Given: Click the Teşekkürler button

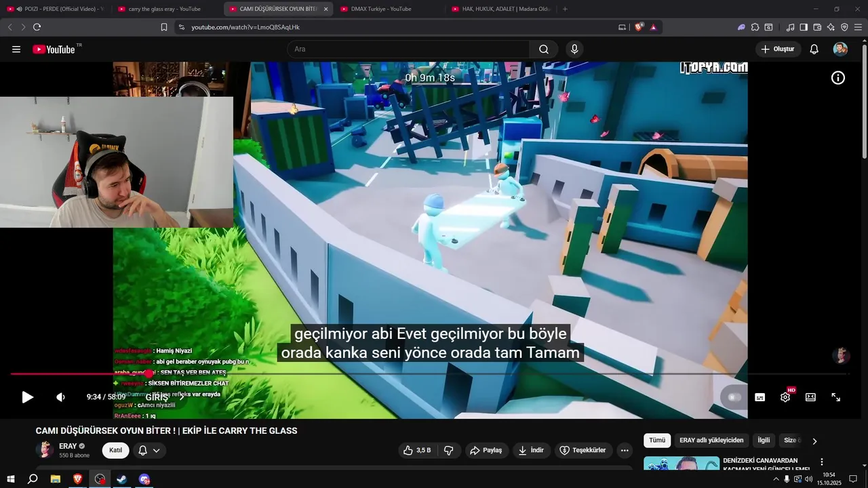Looking at the screenshot, I should coord(582,450).
